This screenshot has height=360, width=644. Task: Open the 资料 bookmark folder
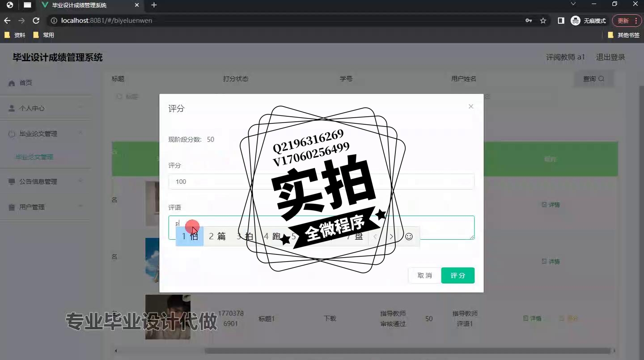tap(15, 35)
